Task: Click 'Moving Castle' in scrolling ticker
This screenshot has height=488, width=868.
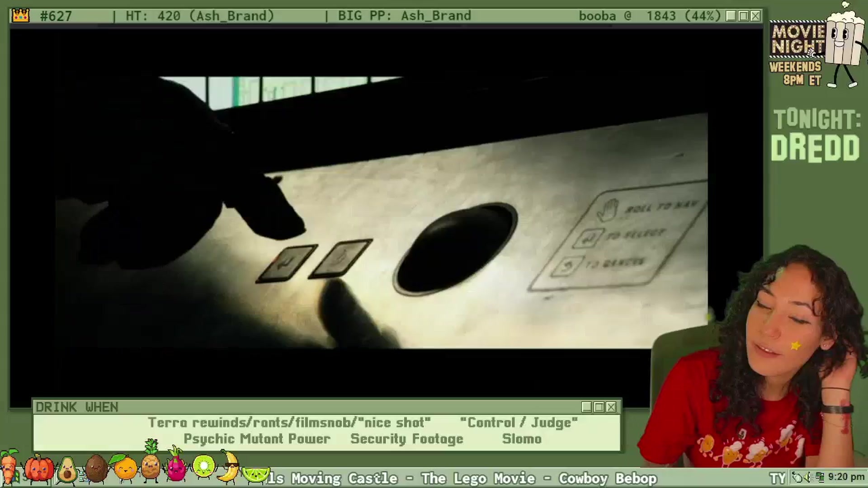Action: [x=344, y=478]
